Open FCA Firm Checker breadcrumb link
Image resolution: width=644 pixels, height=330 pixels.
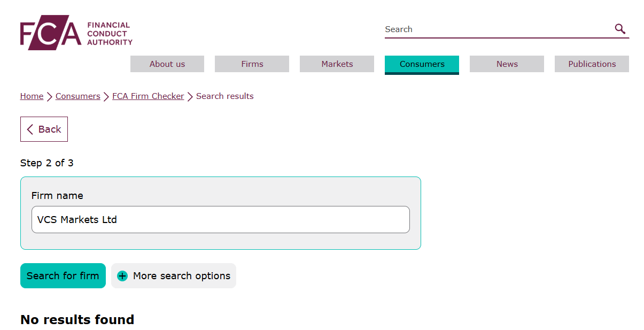coord(148,96)
